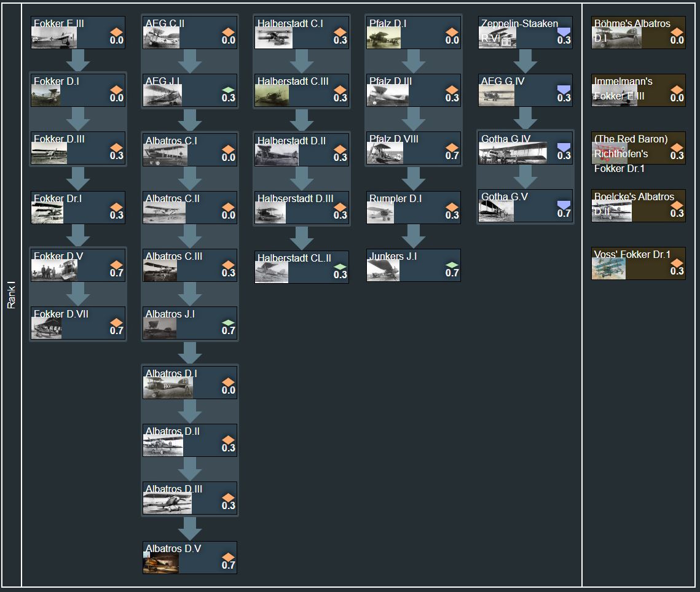Click Richthofen's Fokker Dr.1 name text
The width and height of the screenshot is (700, 592).
(x=631, y=154)
